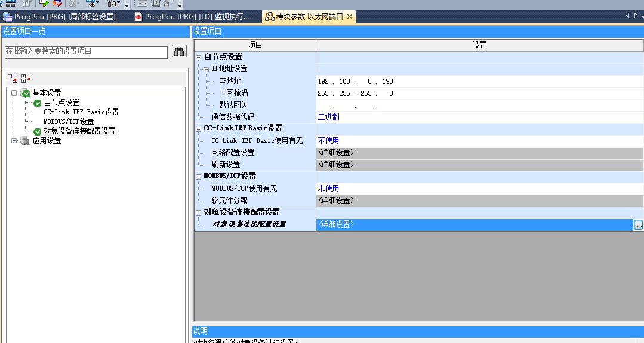The height and width of the screenshot is (343, 644).
Task: Click the expand-all tree icon above the settings tree
Action: point(12,78)
